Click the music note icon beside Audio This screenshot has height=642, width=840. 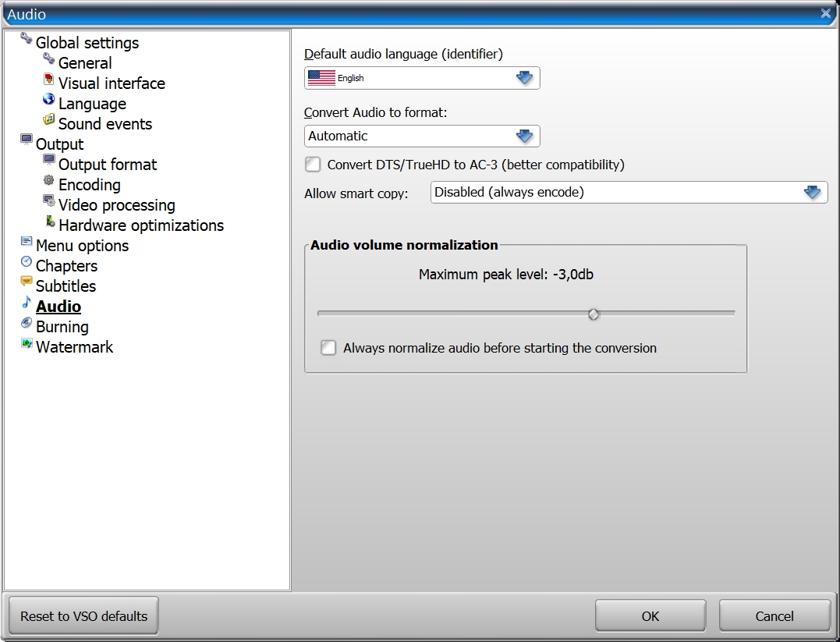point(27,302)
